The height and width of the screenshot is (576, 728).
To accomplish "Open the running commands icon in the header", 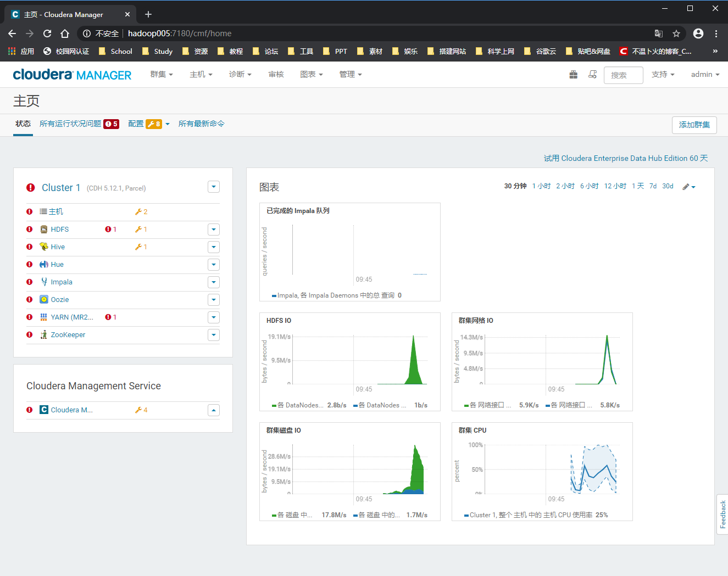I will click(592, 75).
